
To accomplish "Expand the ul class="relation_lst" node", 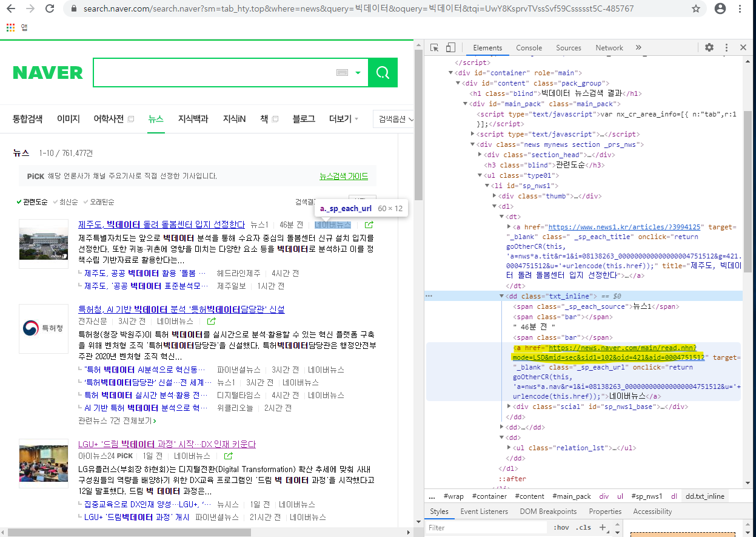I will [x=509, y=448].
